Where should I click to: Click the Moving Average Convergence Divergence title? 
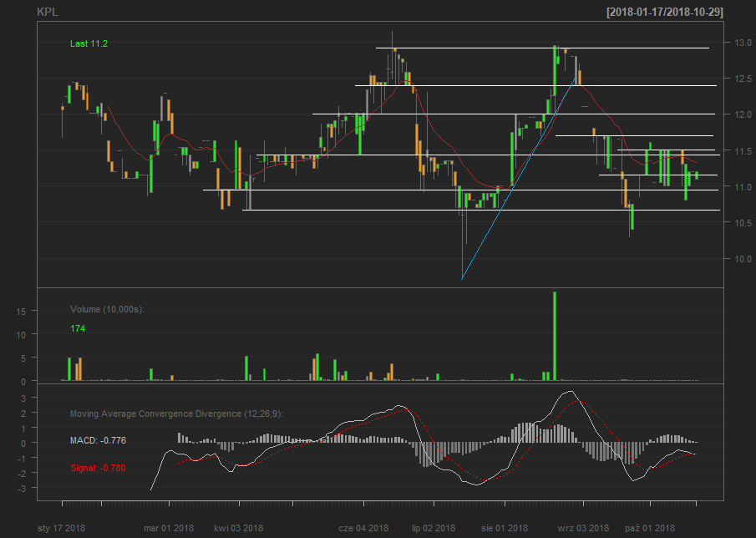[x=176, y=414]
